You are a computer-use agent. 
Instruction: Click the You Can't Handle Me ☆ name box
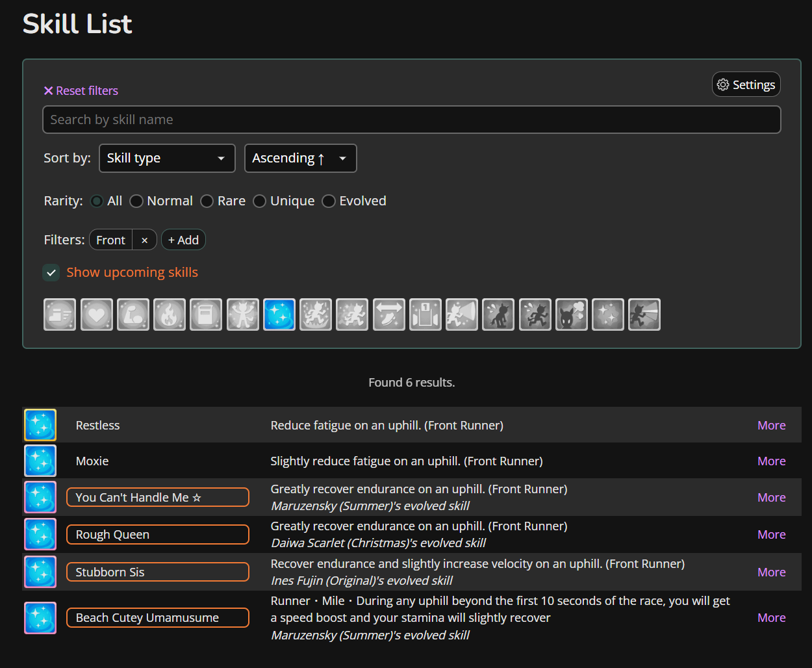[x=158, y=497]
